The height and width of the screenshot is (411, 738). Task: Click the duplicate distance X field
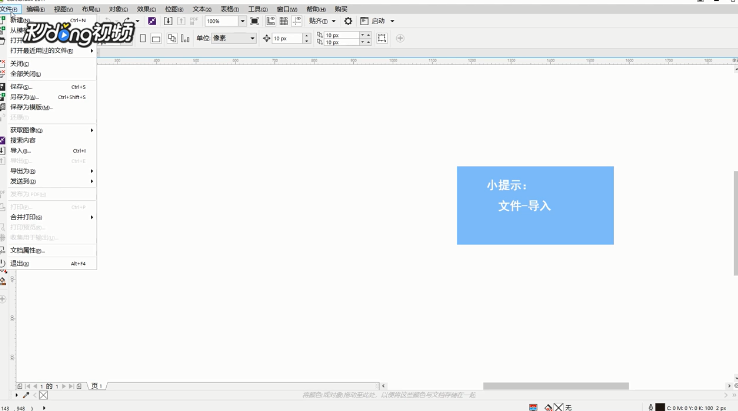click(342, 35)
